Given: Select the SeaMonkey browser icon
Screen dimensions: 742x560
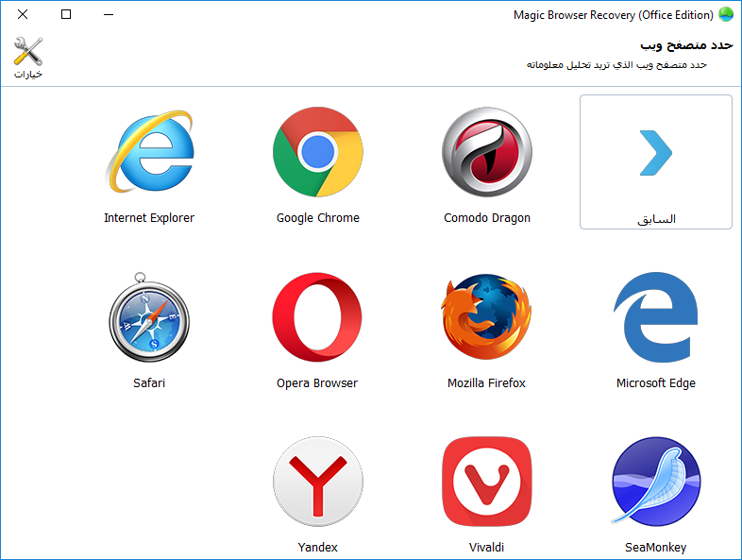Looking at the screenshot, I should 656,482.
